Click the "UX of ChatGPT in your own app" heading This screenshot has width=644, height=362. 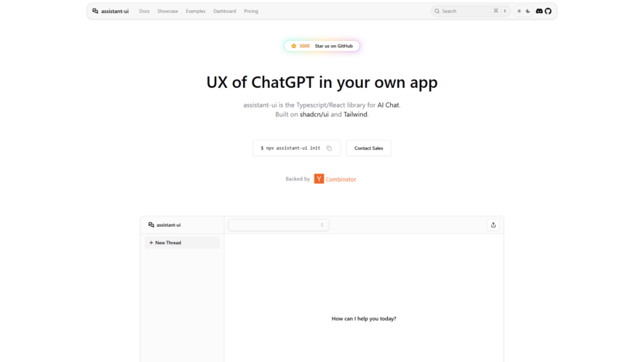click(x=322, y=82)
